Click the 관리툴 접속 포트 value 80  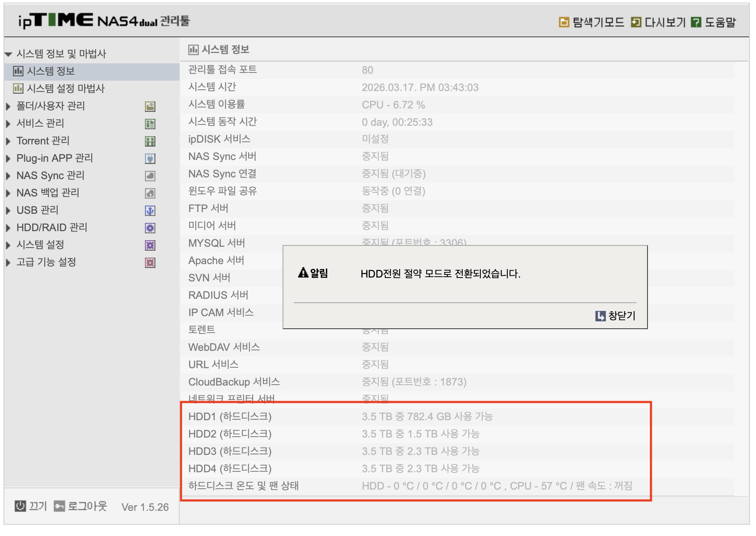(x=368, y=70)
